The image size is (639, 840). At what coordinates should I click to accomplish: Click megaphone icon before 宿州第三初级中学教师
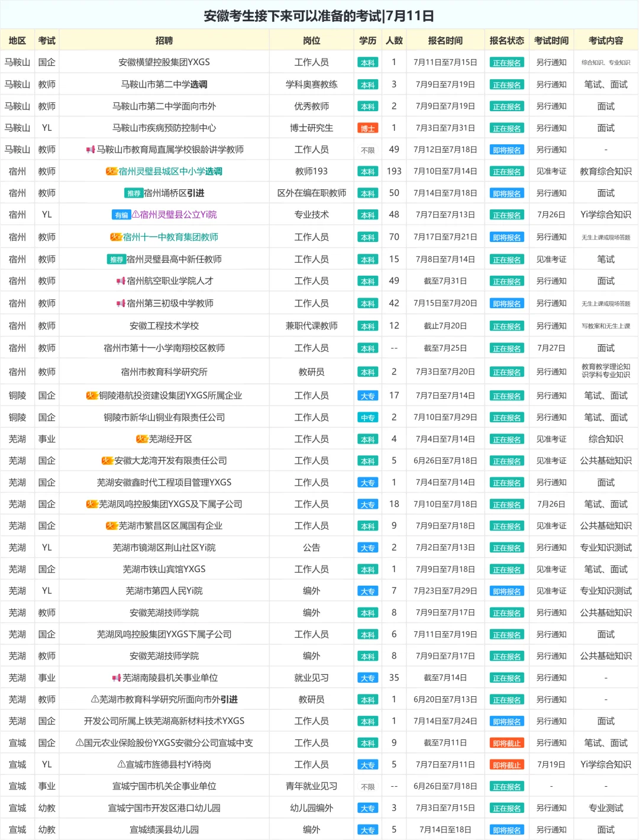pos(121,303)
